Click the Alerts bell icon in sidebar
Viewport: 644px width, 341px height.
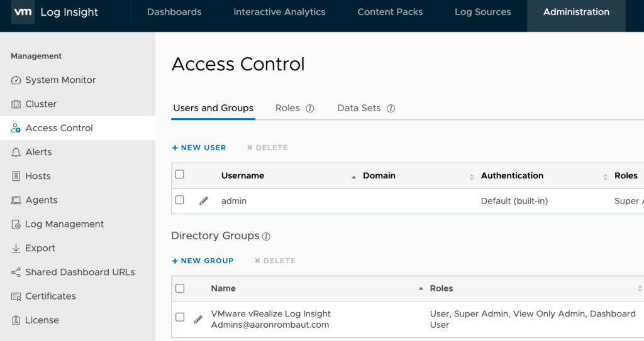[x=16, y=152]
